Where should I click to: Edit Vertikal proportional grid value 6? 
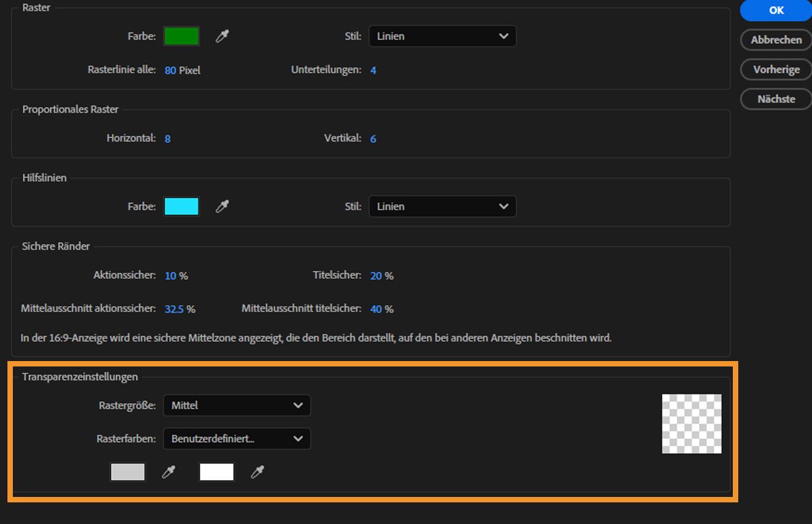(x=374, y=139)
